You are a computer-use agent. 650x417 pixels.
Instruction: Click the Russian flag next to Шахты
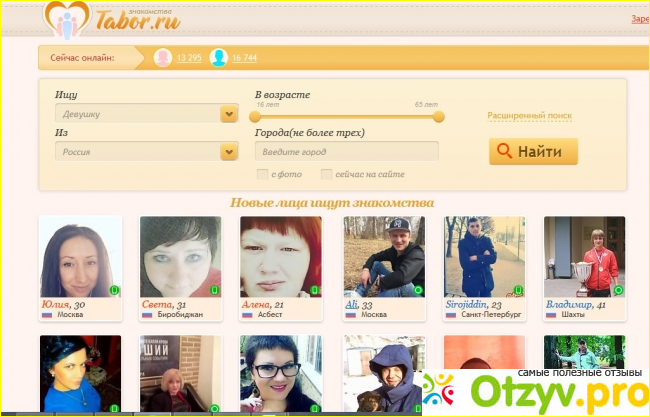551,314
